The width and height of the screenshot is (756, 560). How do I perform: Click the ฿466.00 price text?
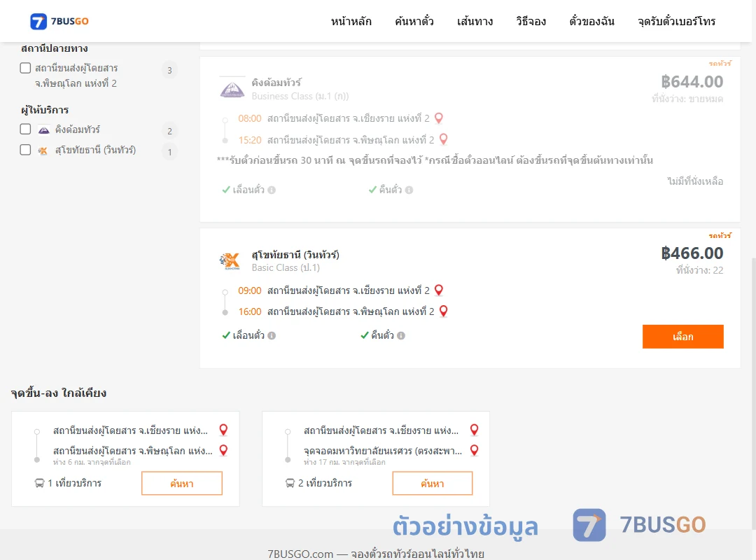[x=692, y=253]
